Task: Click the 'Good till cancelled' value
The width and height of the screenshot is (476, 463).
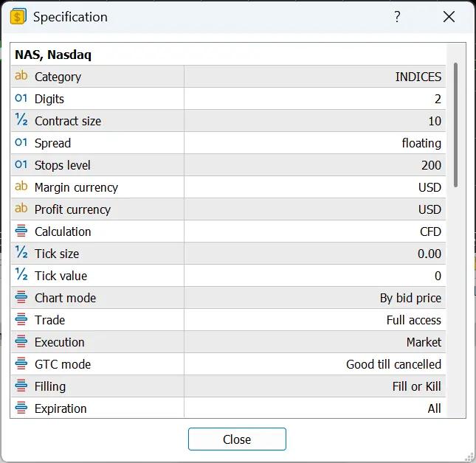Action: (393, 365)
